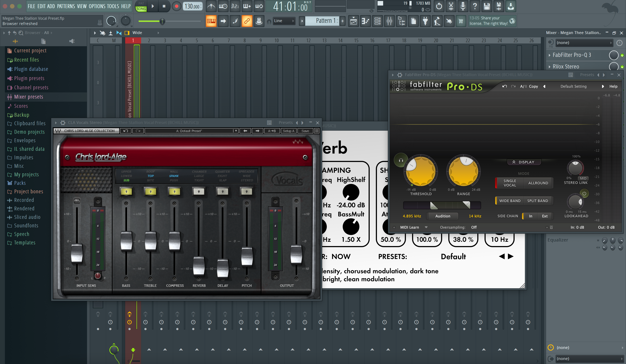Open the Line snap dropdown

283,21
